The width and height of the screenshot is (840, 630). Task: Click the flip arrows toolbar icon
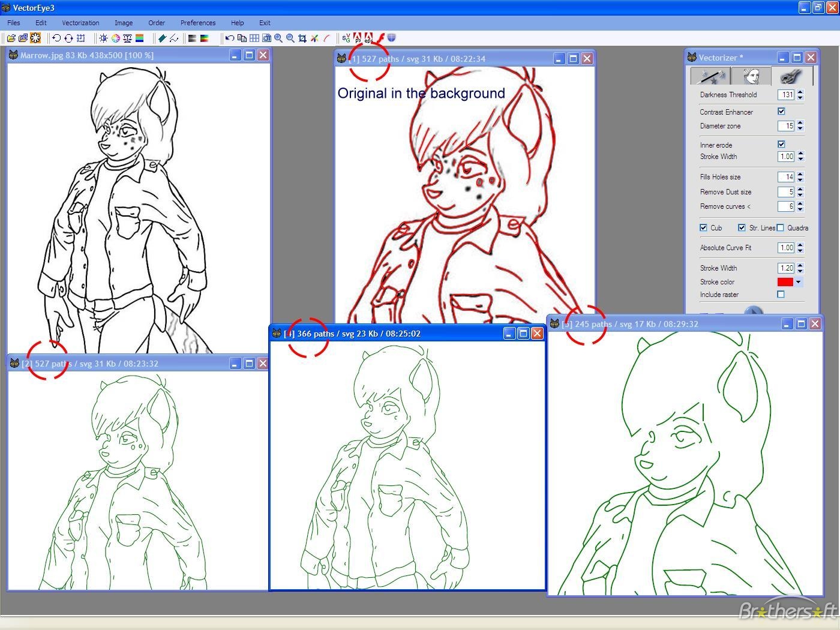pos(68,38)
